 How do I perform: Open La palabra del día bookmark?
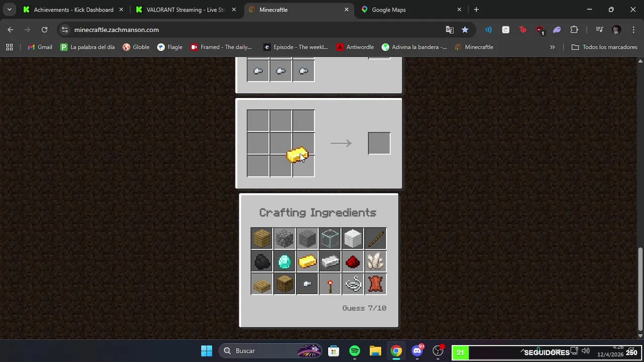(x=88, y=47)
